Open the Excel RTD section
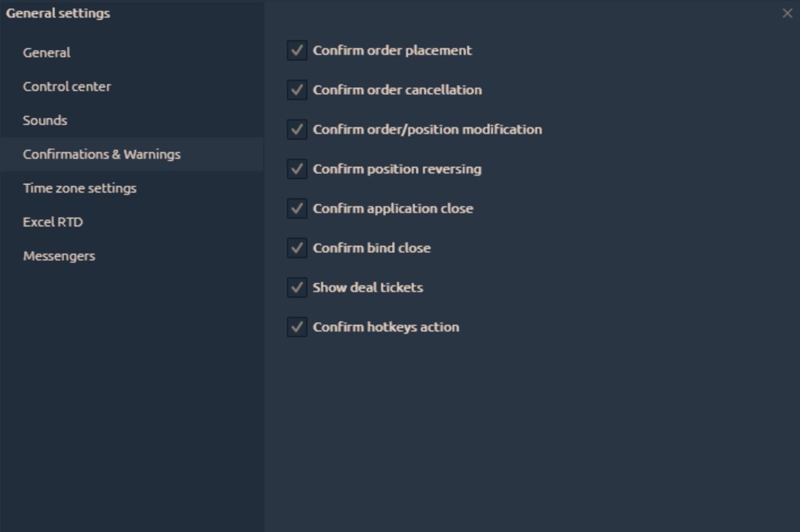Viewport: 800px width, 532px height. [53, 222]
